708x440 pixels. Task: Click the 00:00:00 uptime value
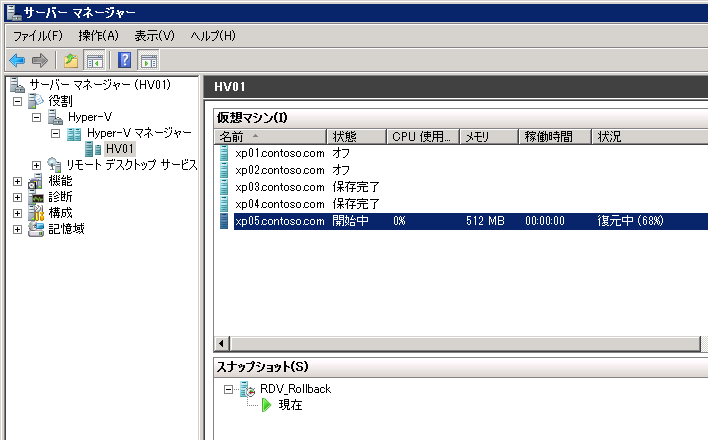545,221
